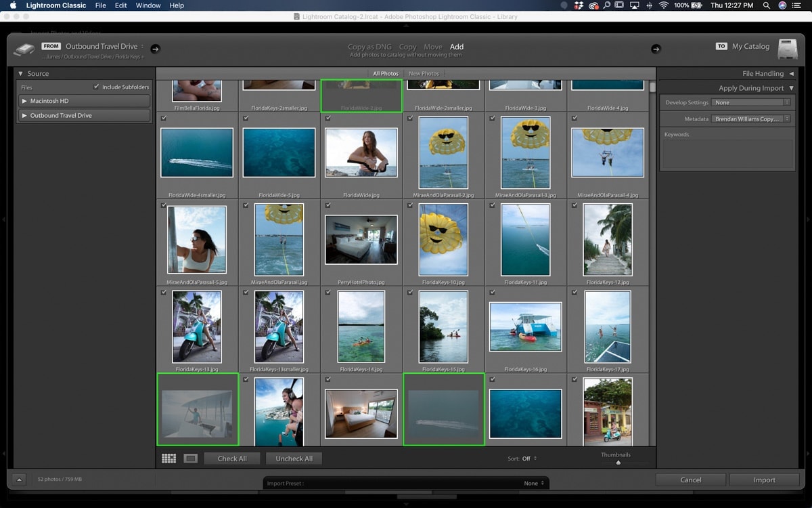Open the Develop Settings dropdown
Viewport: 812px width, 508px height.
tap(751, 102)
